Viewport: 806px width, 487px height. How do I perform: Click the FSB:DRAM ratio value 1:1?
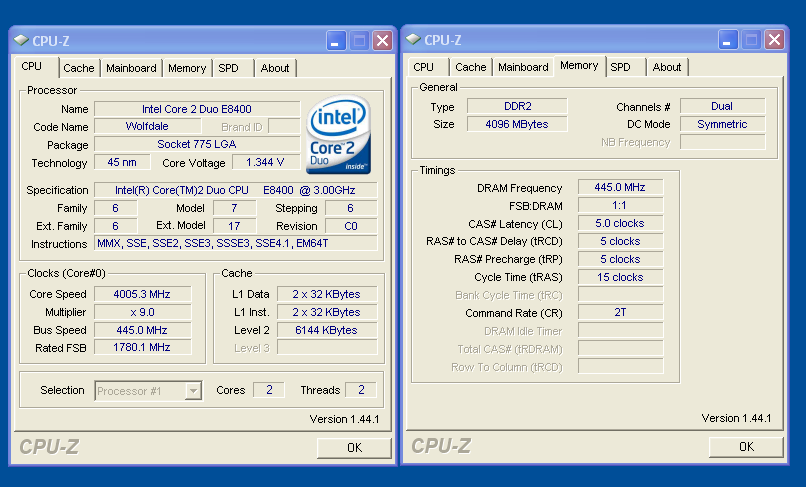point(620,205)
